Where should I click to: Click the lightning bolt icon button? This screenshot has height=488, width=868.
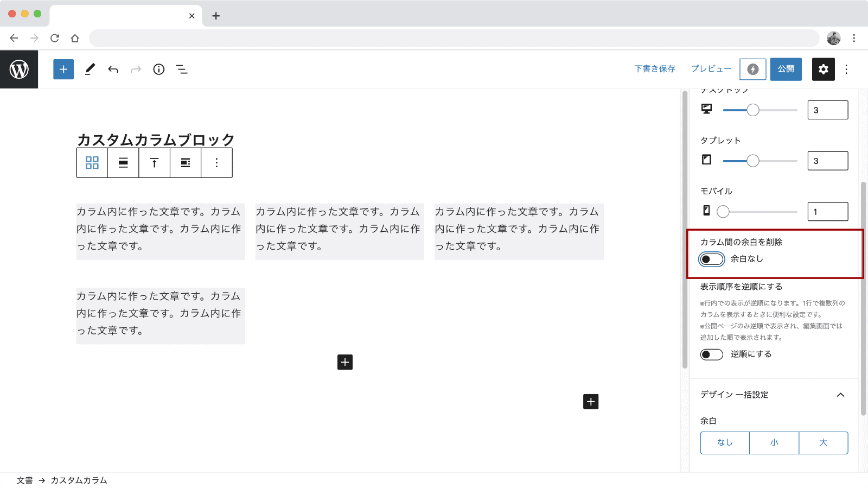coord(753,69)
